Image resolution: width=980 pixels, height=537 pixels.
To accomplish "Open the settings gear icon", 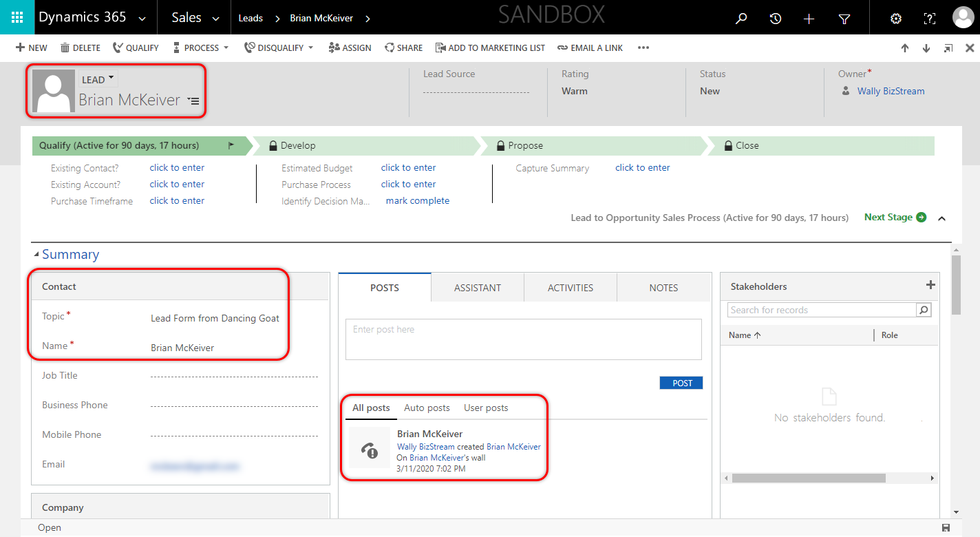I will [x=896, y=19].
